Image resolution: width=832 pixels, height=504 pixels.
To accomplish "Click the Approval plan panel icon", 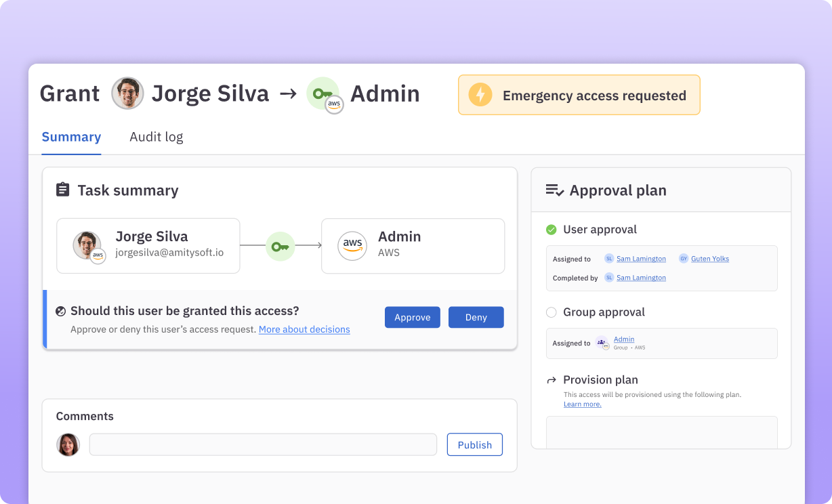I will (553, 190).
